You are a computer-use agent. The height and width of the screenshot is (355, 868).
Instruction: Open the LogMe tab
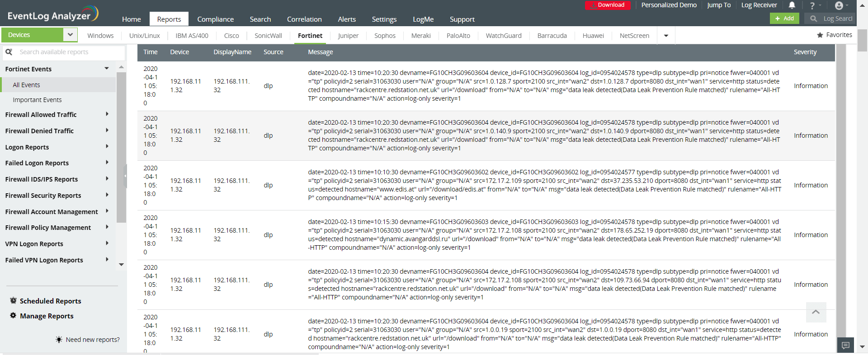(423, 19)
